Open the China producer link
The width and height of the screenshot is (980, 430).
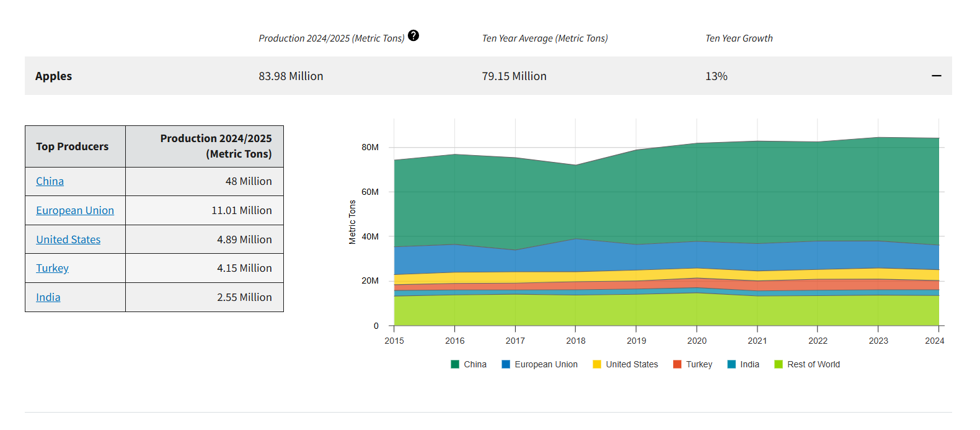point(50,181)
